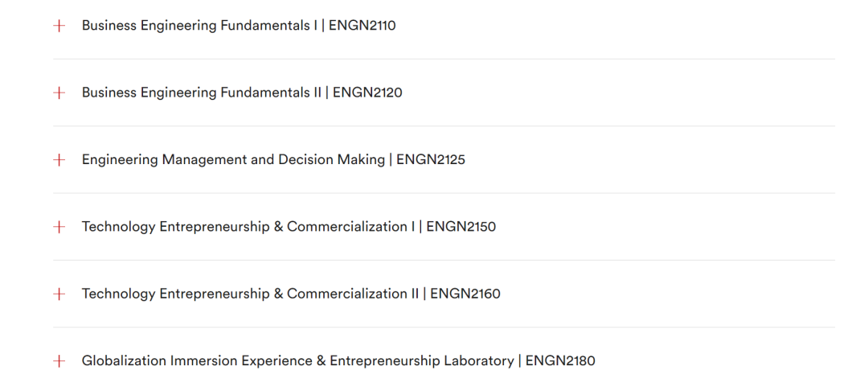868x391 pixels.
Task: Click plus icon for Technology Entrepreneurship & Commercialization I
Action: 59,227
